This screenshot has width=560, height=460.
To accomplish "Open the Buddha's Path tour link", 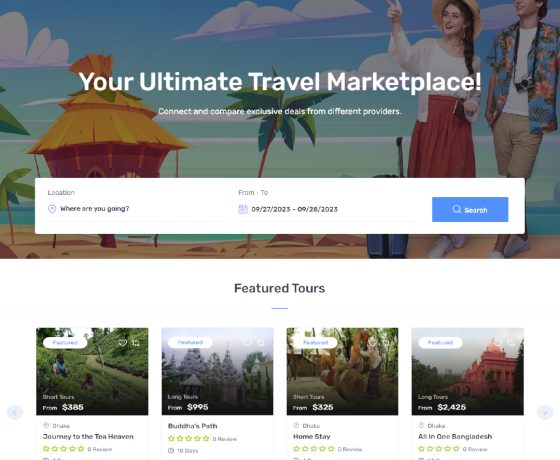I will pos(192,426).
